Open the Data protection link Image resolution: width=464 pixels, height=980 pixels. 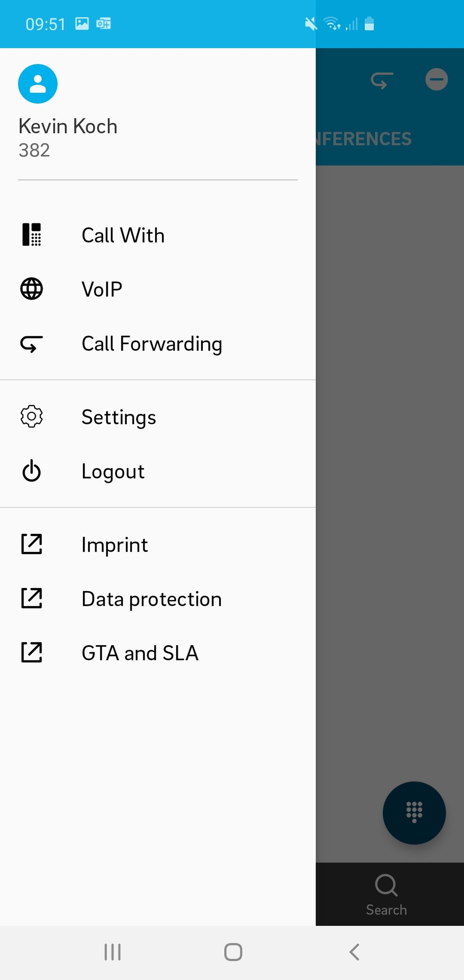coord(151,599)
